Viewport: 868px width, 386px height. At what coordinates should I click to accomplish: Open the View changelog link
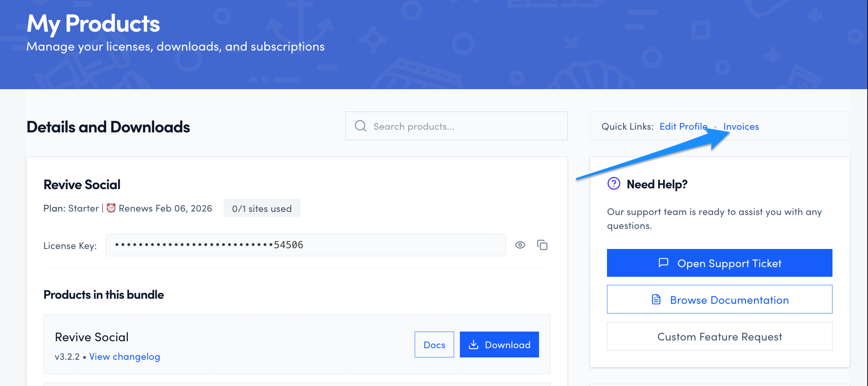click(x=124, y=357)
